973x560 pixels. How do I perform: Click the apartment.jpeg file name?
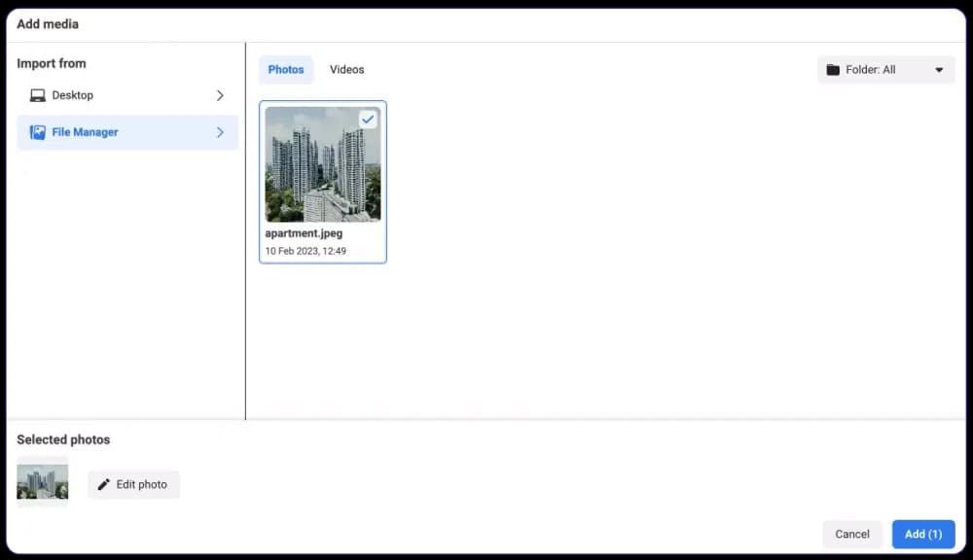coord(304,233)
